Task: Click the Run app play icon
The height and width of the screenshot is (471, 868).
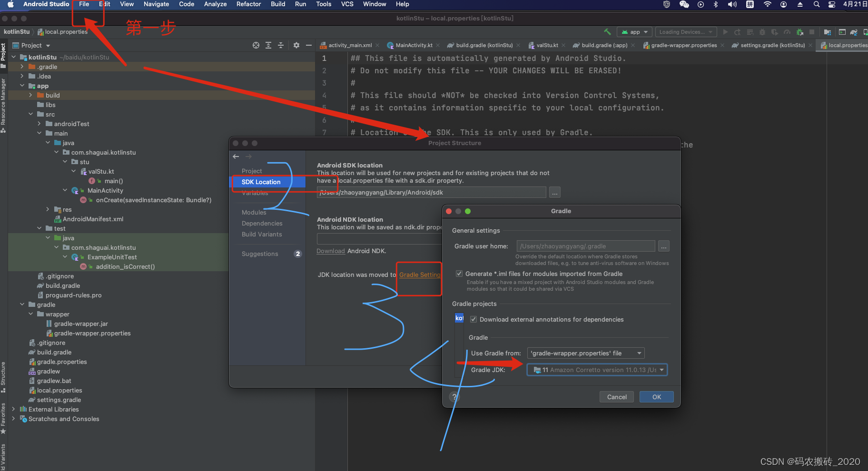Action: pos(725,32)
